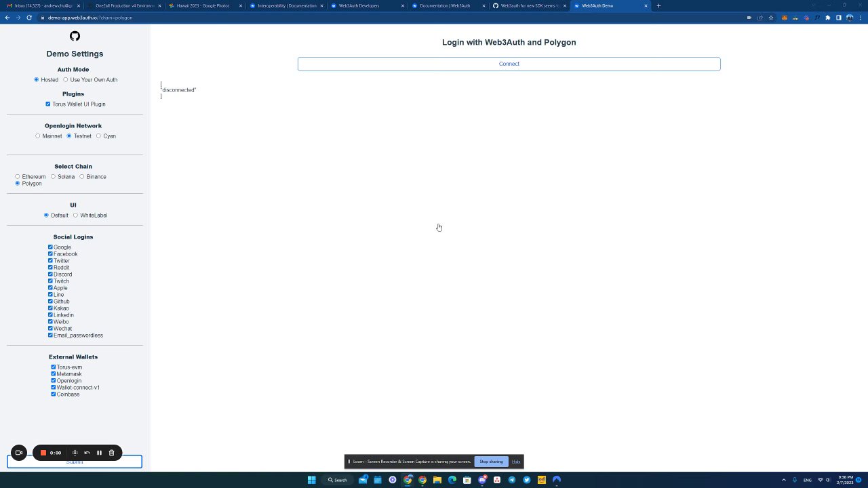
Task: Uncheck Google social login
Action: pos(50,247)
